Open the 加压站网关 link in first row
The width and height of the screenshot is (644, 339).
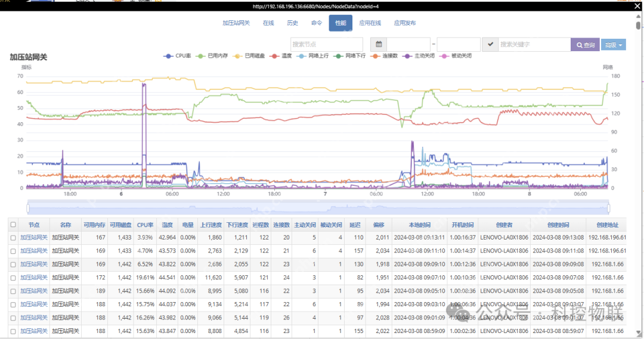[x=33, y=238]
